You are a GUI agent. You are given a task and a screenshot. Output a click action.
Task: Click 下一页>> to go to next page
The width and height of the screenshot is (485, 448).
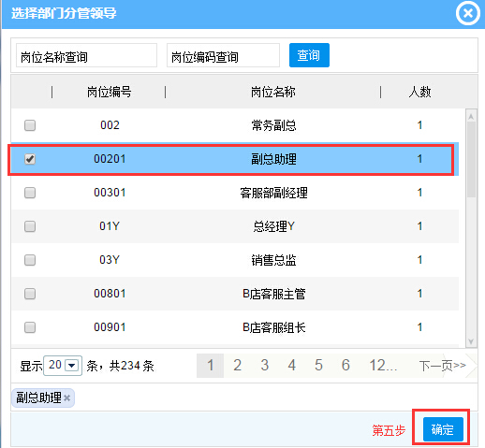coord(443,366)
